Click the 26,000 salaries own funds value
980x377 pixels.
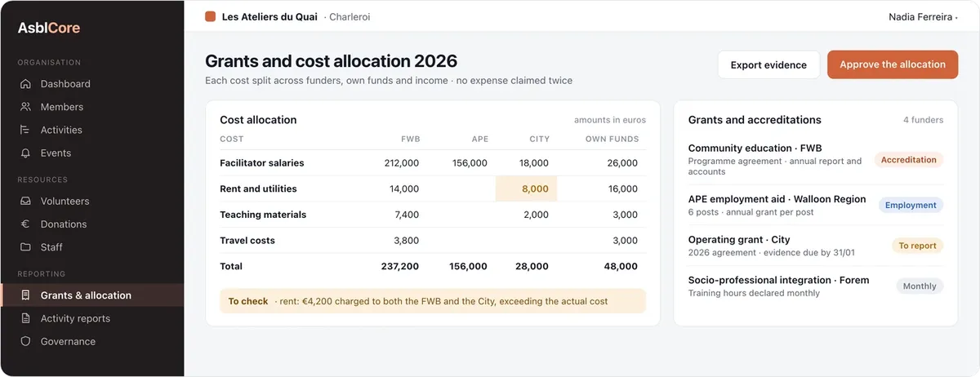(x=623, y=163)
